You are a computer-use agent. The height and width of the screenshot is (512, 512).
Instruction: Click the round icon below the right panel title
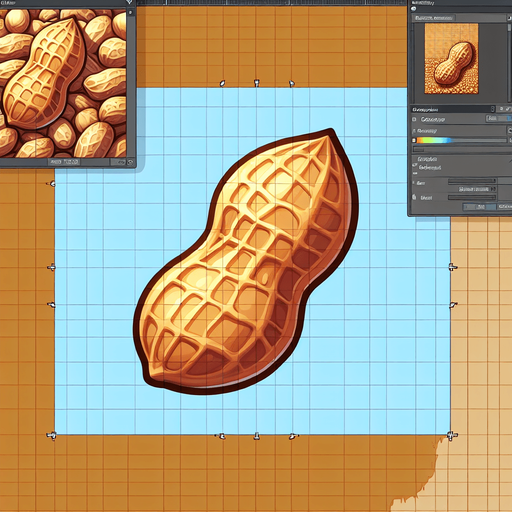tap(414, 9)
